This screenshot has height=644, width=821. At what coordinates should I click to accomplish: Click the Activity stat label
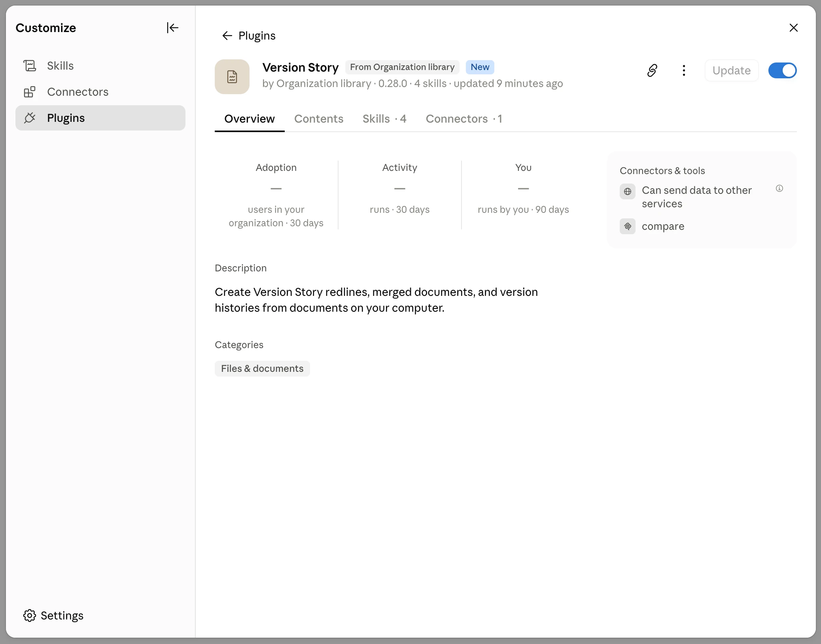[x=399, y=168]
